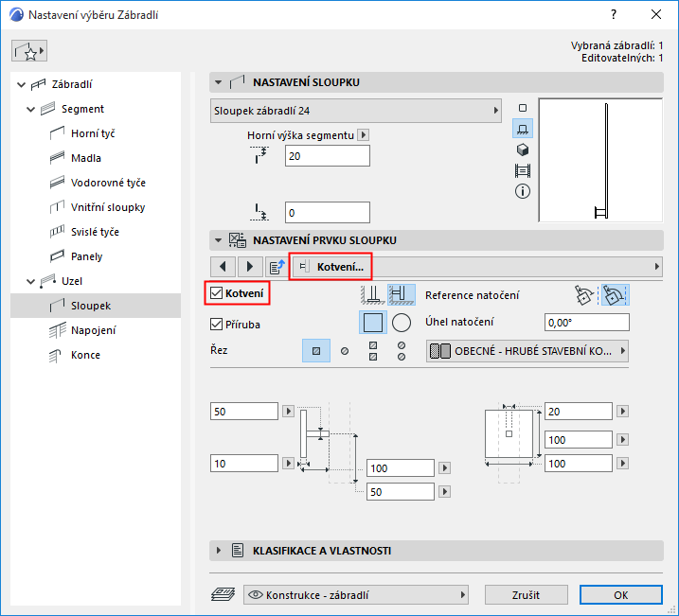This screenshot has width=679, height=616.
Task: Click the page list icon
Action: (x=277, y=267)
